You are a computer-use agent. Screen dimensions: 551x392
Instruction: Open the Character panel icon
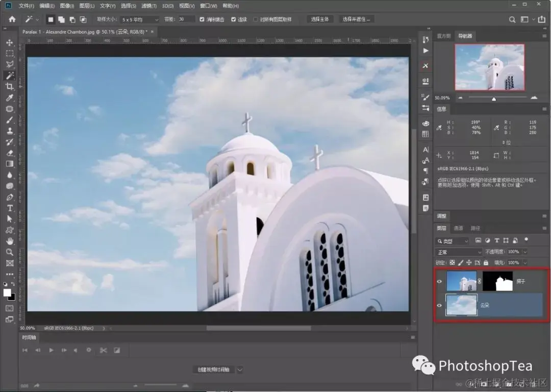coord(425,150)
